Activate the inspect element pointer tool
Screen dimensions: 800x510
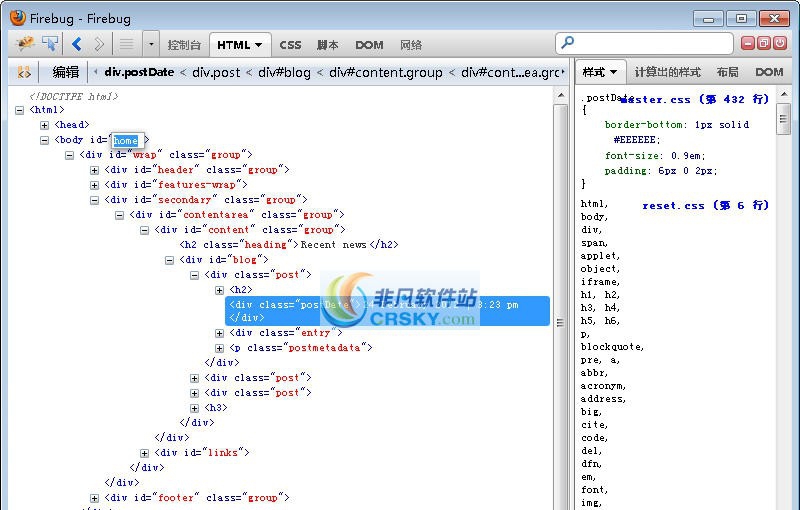50,44
